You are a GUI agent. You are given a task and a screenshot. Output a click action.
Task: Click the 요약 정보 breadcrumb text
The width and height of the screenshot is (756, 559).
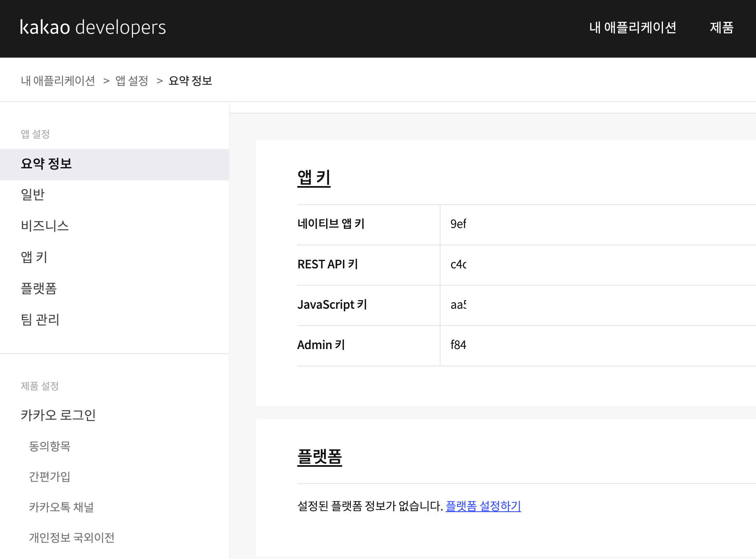pyautogui.click(x=190, y=81)
